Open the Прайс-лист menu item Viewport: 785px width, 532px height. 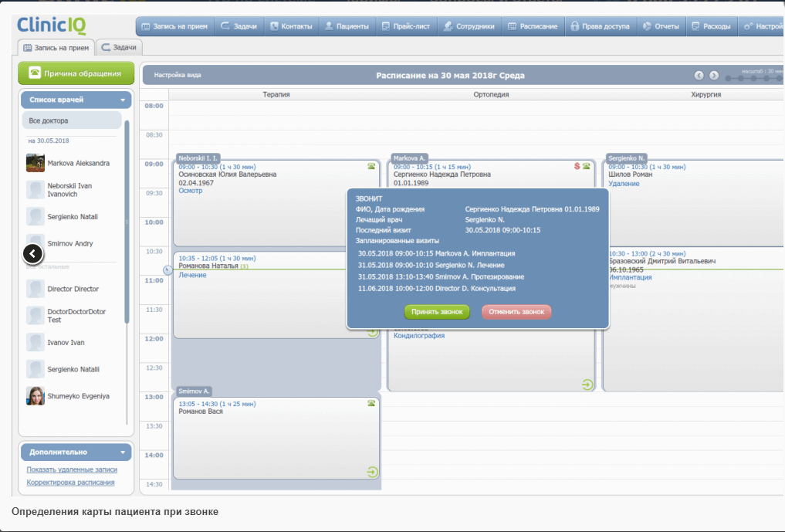[x=406, y=26]
